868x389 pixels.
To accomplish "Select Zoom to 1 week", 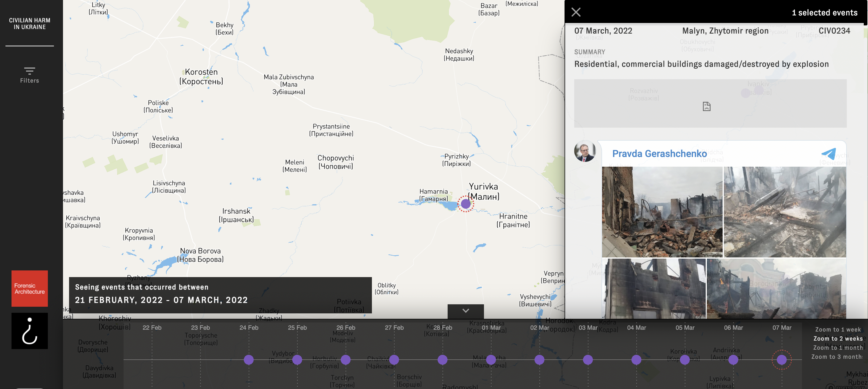I will click(838, 329).
